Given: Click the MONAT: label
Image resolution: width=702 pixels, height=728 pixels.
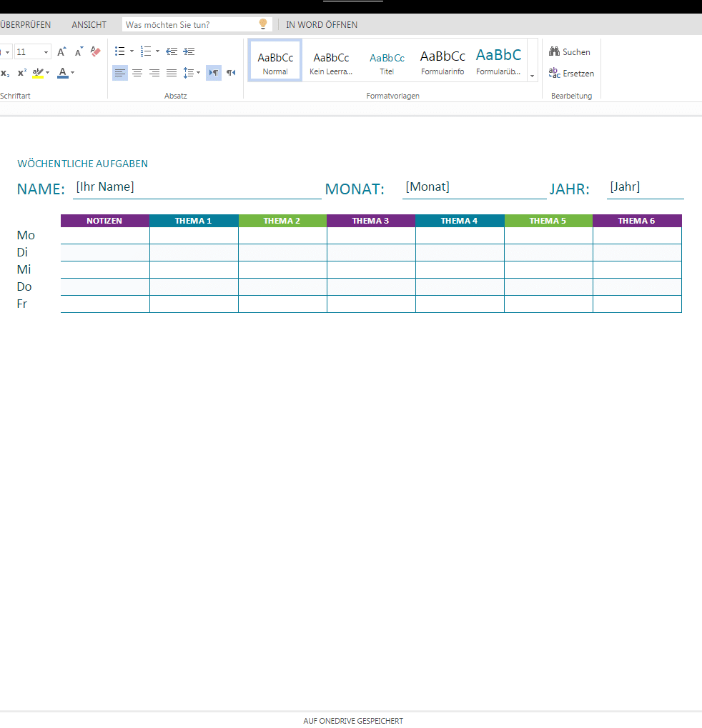Looking at the screenshot, I should point(355,189).
